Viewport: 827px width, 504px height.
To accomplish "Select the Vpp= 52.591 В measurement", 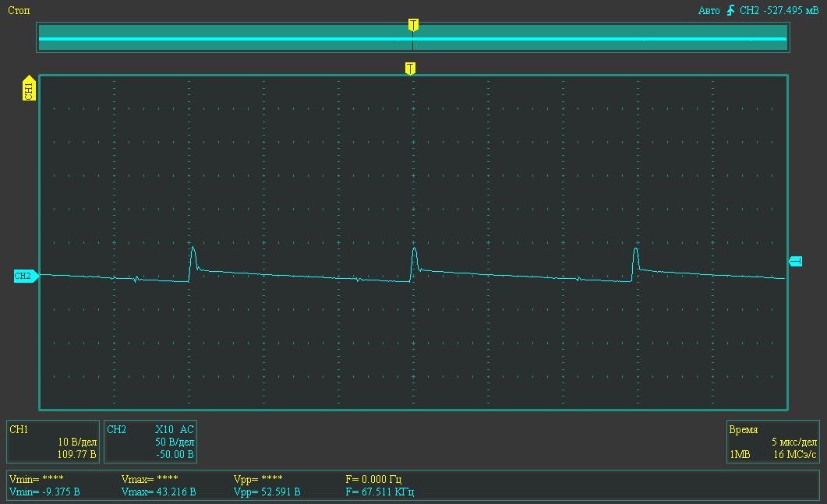I will click(x=267, y=492).
